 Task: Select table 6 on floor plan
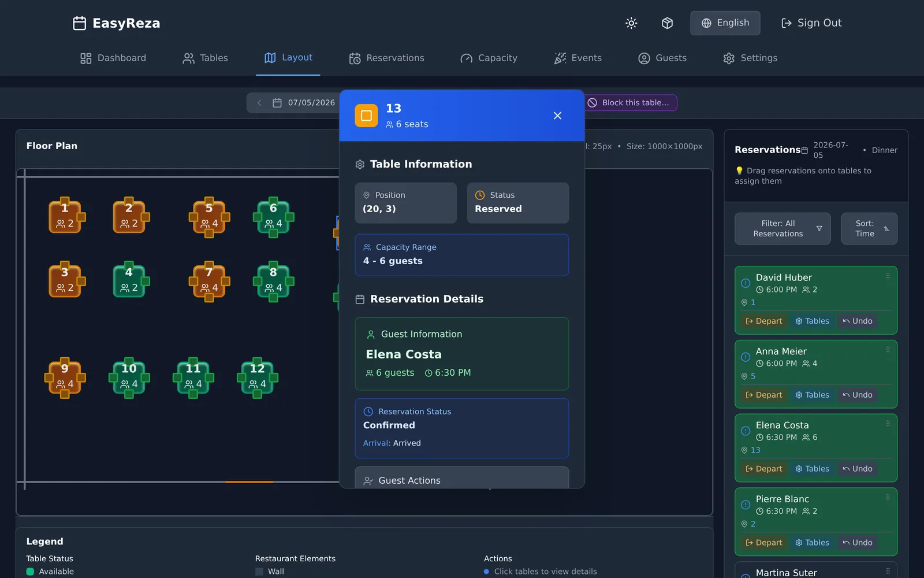(x=274, y=216)
